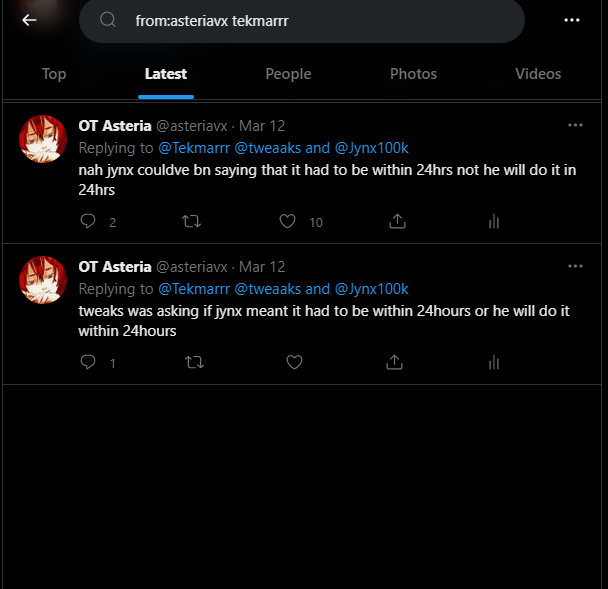Open search options three-dot menu
The width and height of the screenshot is (608, 589).
[572, 20]
